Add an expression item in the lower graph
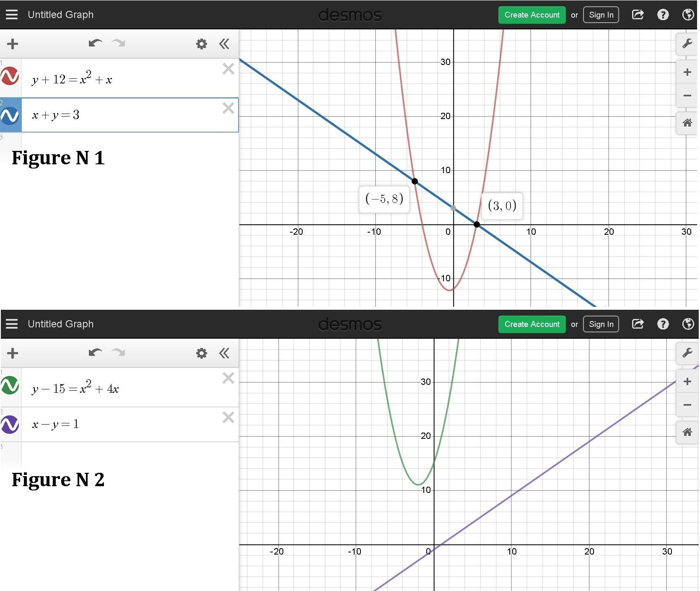 click(13, 353)
